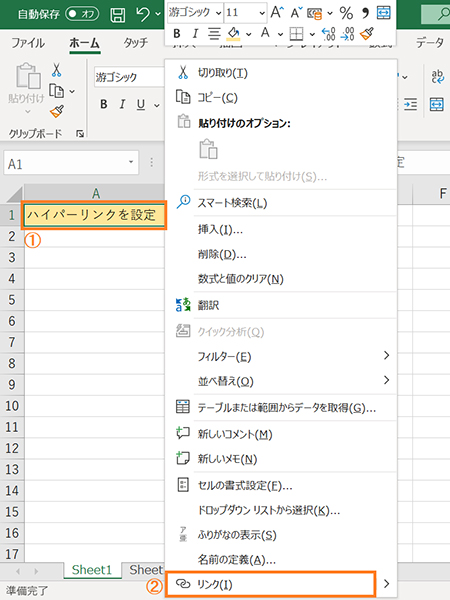Click Format Painter brush in mini toolbar
This screenshot has height=600, width=450.
(367, 34)
